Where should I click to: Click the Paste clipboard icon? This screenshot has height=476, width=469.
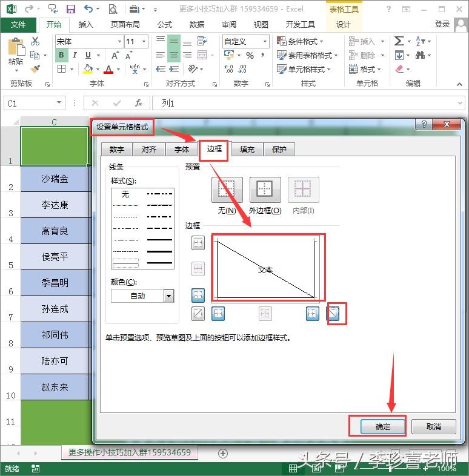tap(16, 47)
